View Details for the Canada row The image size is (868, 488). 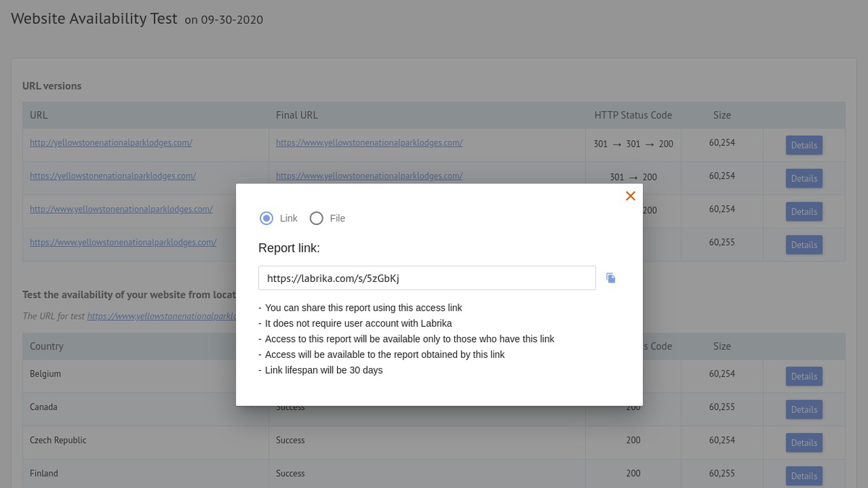804,409
